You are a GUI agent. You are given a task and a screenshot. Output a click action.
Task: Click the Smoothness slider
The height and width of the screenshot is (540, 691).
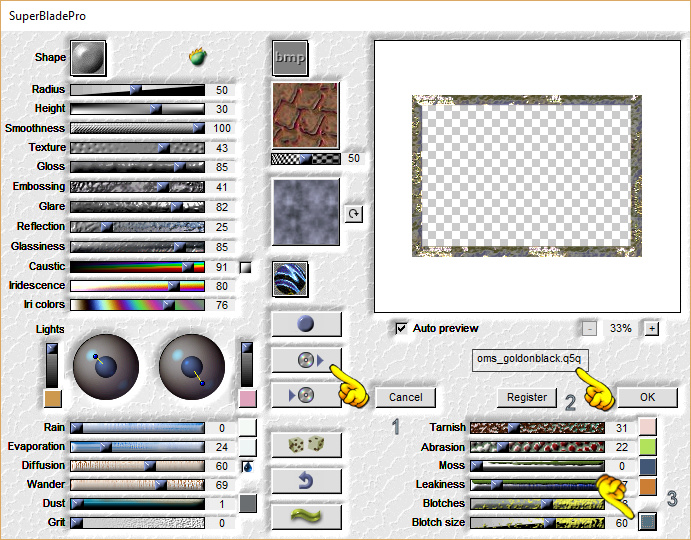pyautogui.click(x=137, y=128)
